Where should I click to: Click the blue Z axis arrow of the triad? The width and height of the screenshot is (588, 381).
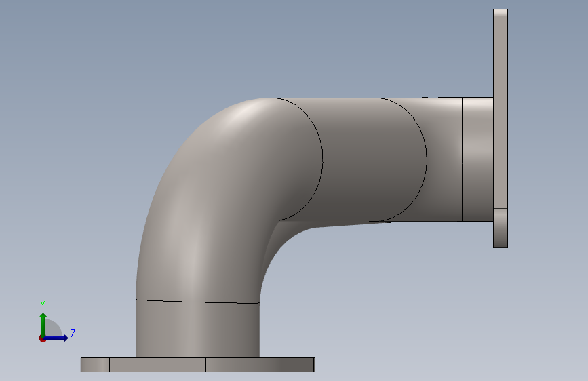(57, 338)
